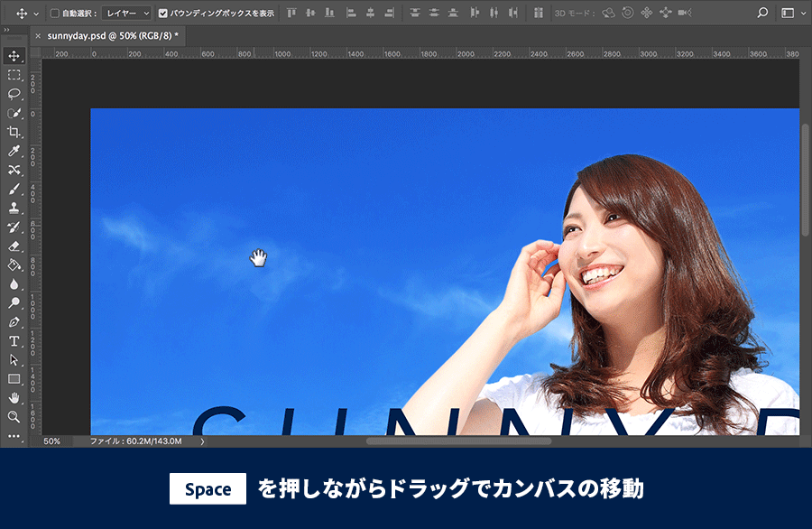Select the Horizontal Type tool
Screen dimensions: 812x529
14,341
